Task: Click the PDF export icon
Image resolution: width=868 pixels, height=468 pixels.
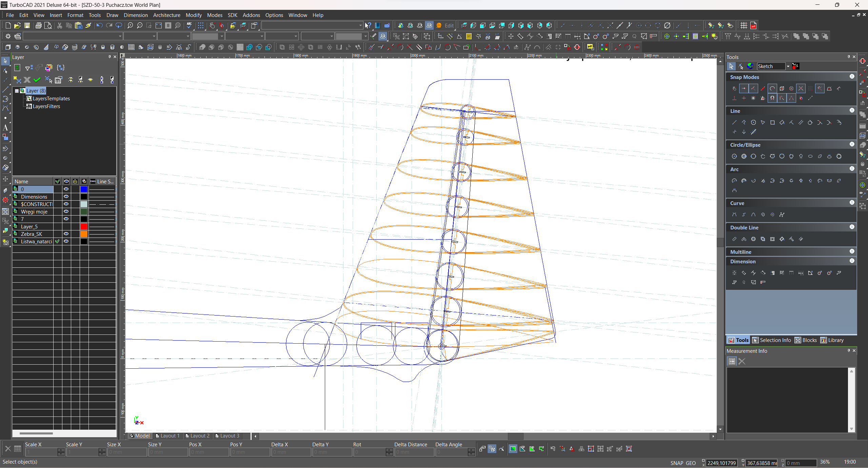Action: click(x=753, y=25)
